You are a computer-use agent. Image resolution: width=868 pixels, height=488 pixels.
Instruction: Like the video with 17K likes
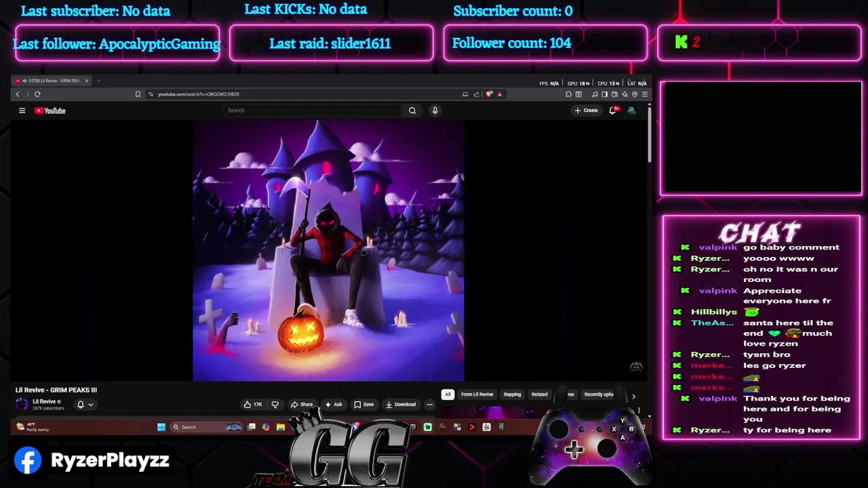coord(253,405)
